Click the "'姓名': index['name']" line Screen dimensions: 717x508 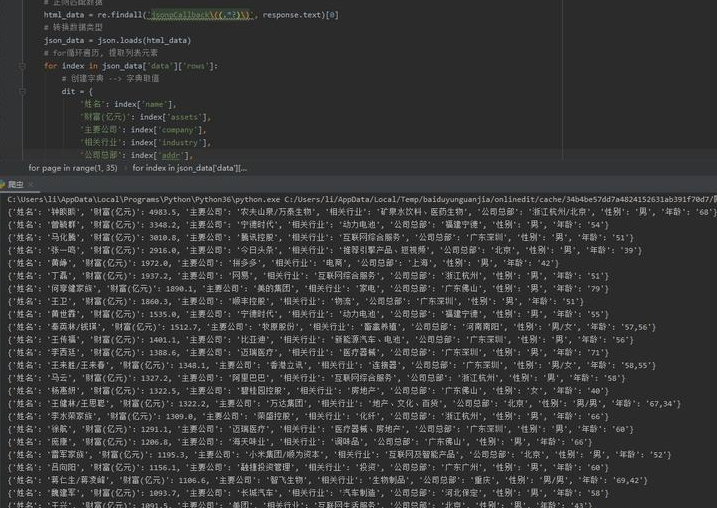point(128,104)
